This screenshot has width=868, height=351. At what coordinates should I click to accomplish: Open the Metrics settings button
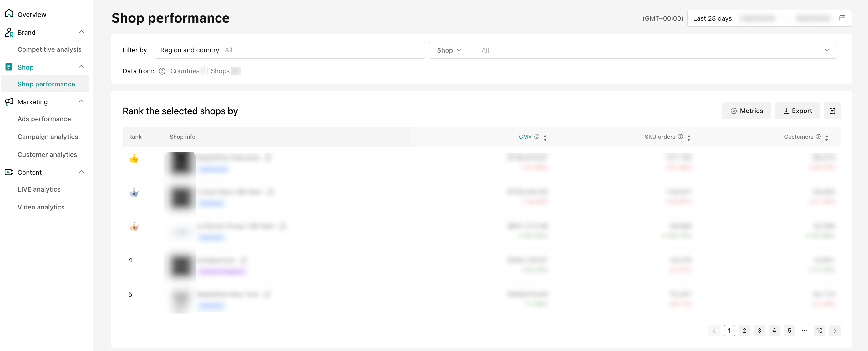coord(746,111)
